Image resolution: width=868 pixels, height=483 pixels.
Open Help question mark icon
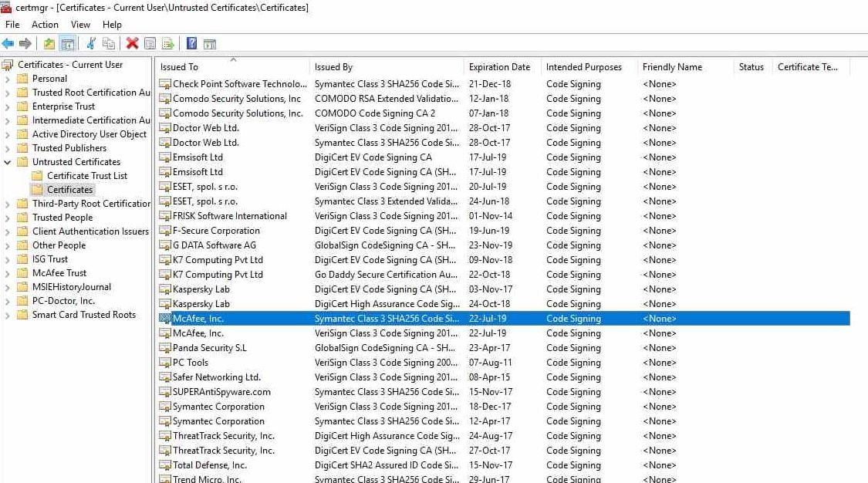(191, 43)
